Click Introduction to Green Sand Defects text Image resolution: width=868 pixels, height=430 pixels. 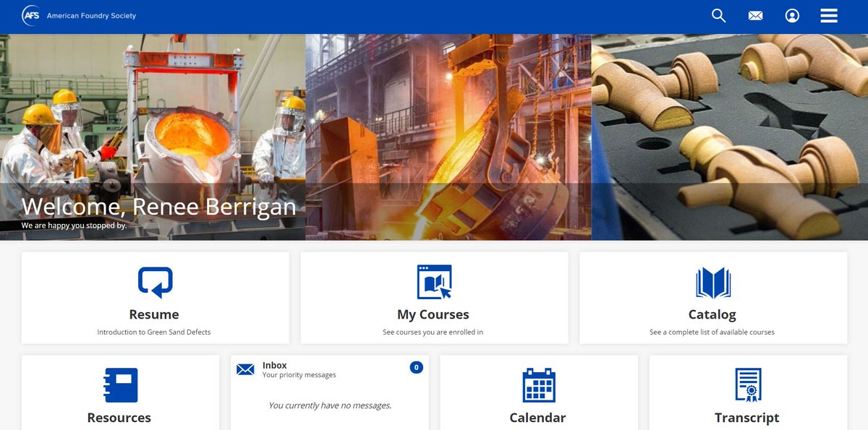[x=154, y=332]
